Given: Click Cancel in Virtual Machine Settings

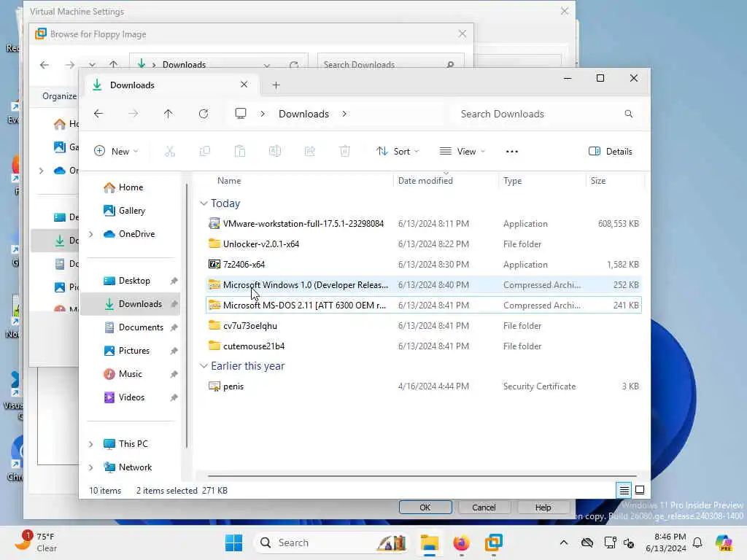Looking at the screenshot, I should pyautogui.click(x=484, y=507).
